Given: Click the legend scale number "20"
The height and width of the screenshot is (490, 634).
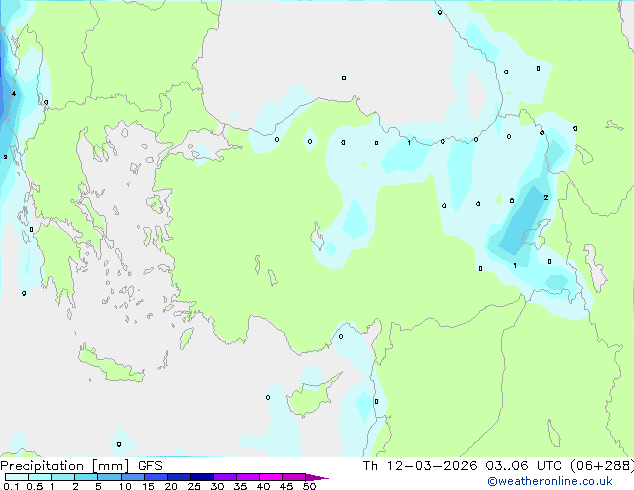Looking at the screenshot, I should tap(171, 486).
